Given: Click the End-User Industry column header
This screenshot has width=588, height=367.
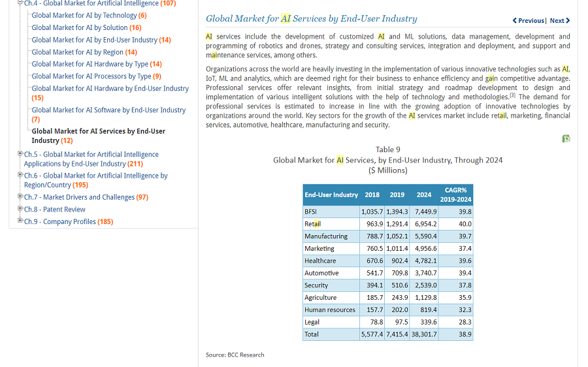Looking at the screenshot, I should [331, 195].
